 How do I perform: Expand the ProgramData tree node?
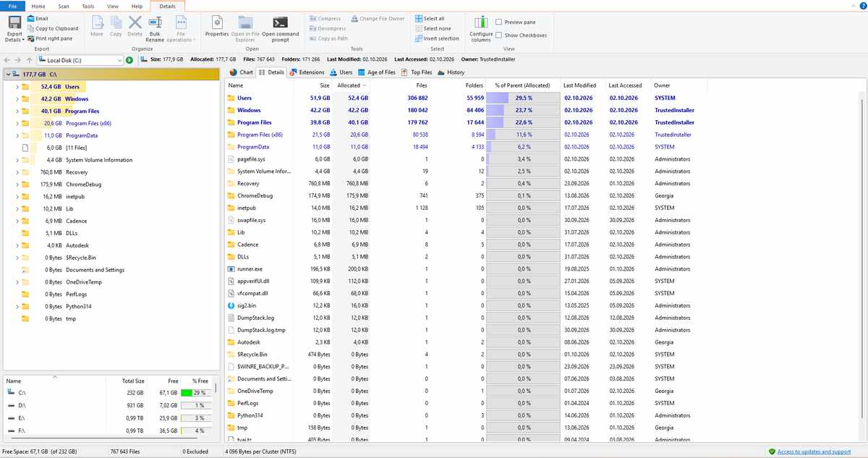16,135
